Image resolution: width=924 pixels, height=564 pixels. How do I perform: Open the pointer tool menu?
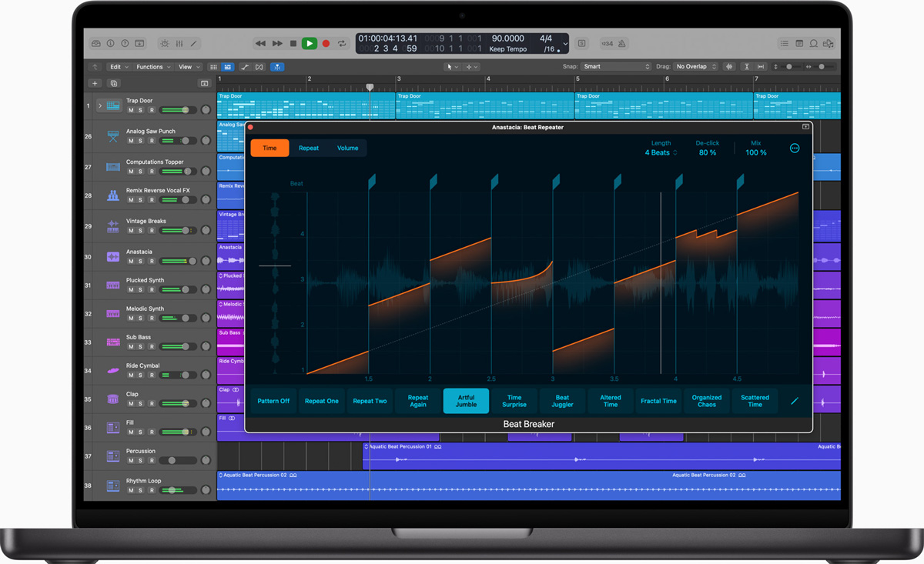452,67
